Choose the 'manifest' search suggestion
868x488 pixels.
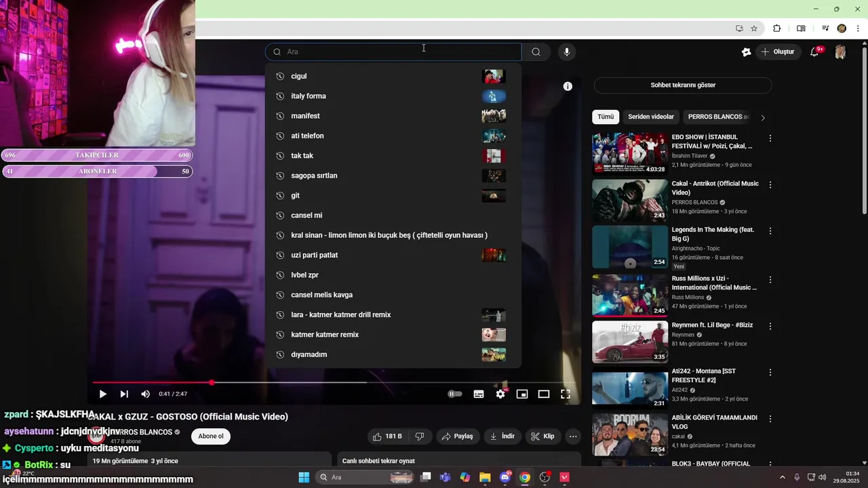click(x=393, y=116)
